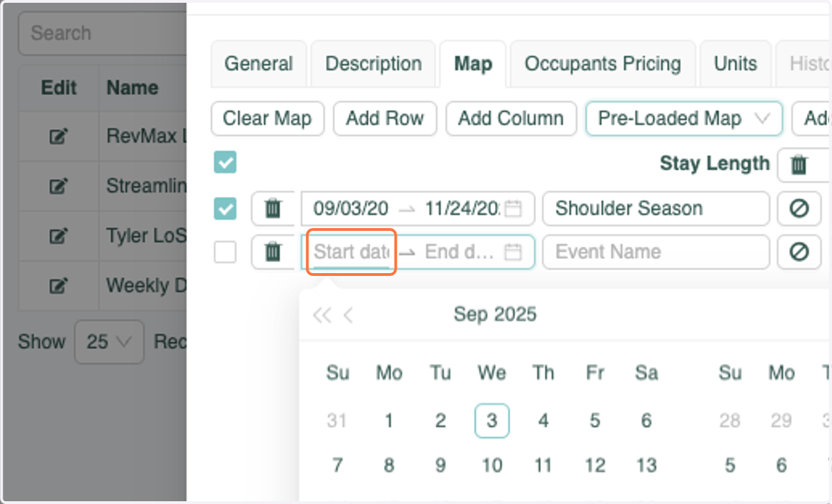Viewport: 832px width, 504px height.
Task: Open the Pre-Loaded Map dropdown
Action: coord(684,119)
